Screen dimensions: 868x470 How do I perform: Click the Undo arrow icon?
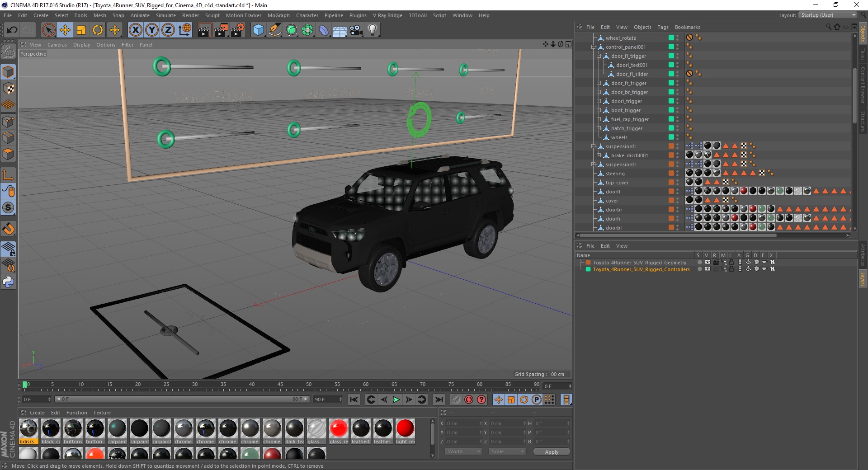click(12, 30)
